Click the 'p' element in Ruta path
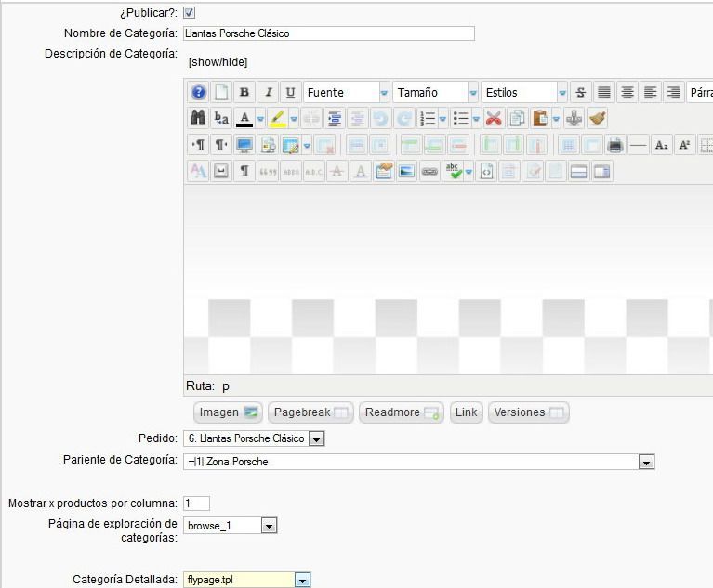This screenshot has width=713, height=588. [226, 386]
